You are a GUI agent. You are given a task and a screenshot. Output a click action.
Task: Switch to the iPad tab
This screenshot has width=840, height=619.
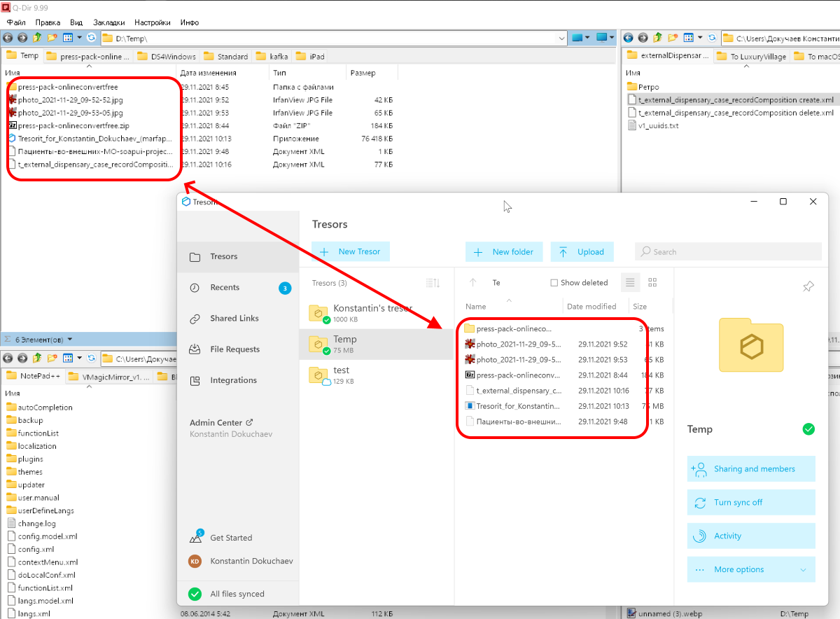[310, 56]
